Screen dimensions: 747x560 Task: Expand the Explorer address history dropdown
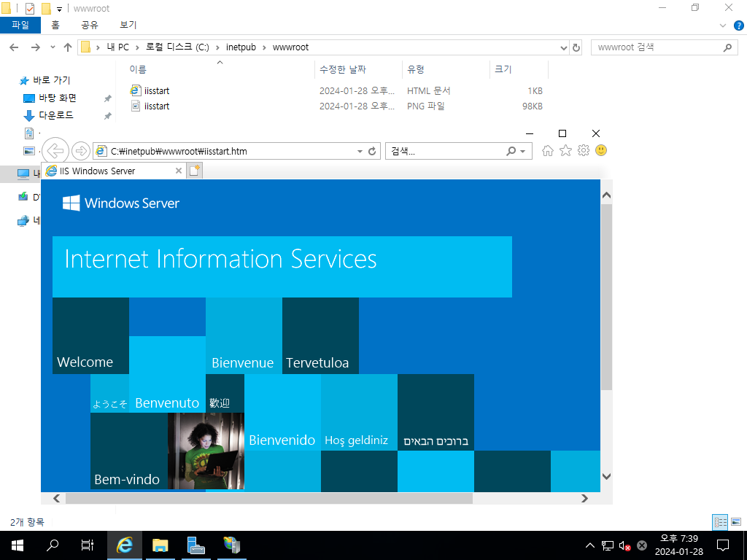click(564, 47)
